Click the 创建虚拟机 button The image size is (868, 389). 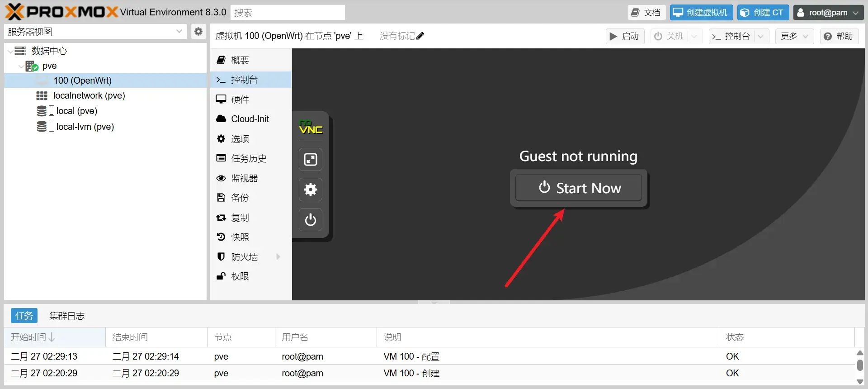[701, 13]
